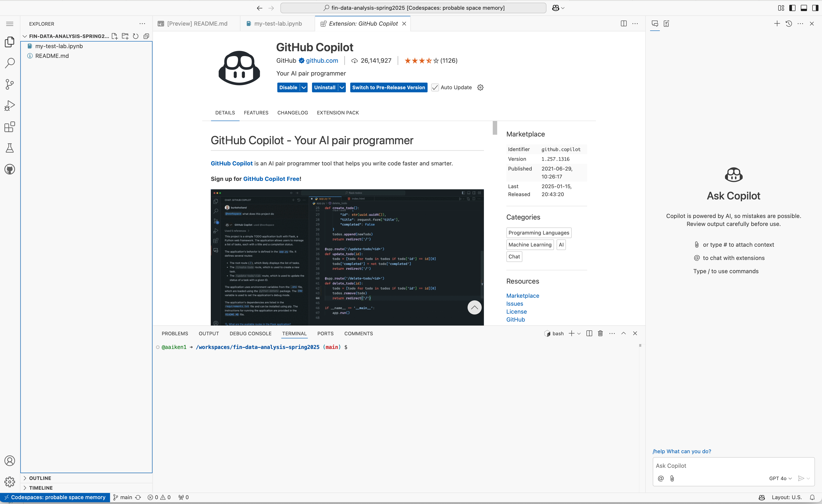Go back using navigation arrow

[x=260, y=8]
